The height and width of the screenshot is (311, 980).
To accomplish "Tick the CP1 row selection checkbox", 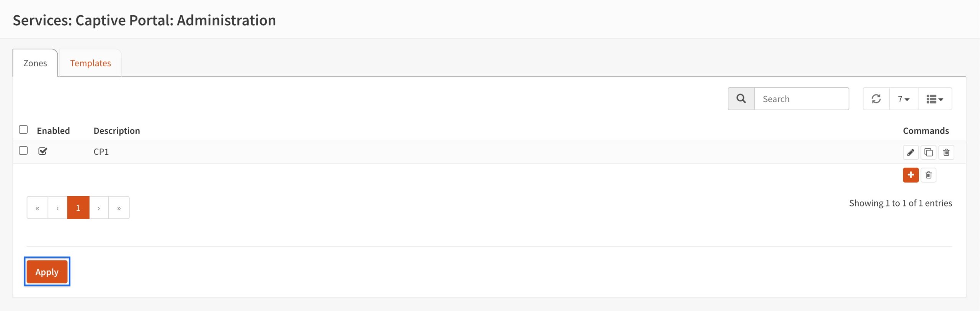I will pos(23,151).
